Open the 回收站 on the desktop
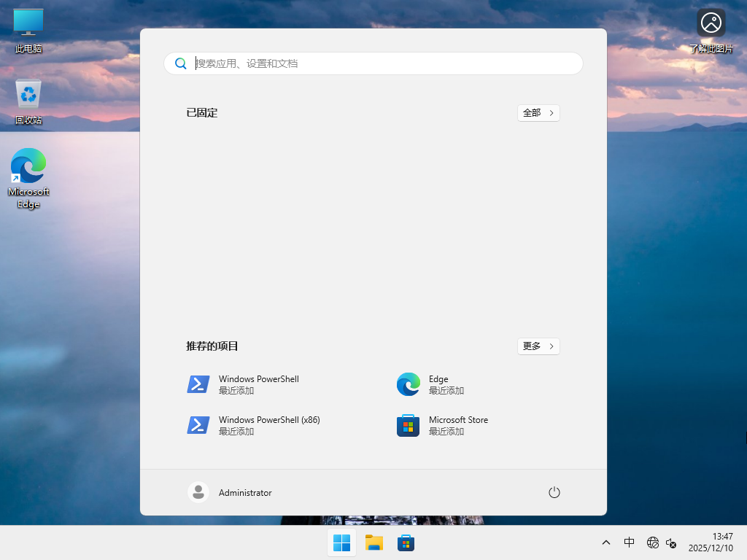This screenshot has width=747, height=560. (x=28, y=100)
